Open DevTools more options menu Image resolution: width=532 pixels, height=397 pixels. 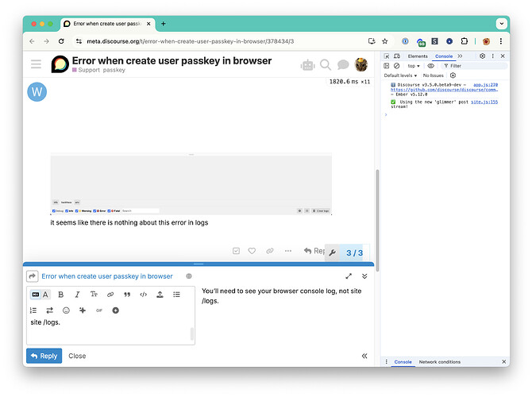(x=492, y=56)
